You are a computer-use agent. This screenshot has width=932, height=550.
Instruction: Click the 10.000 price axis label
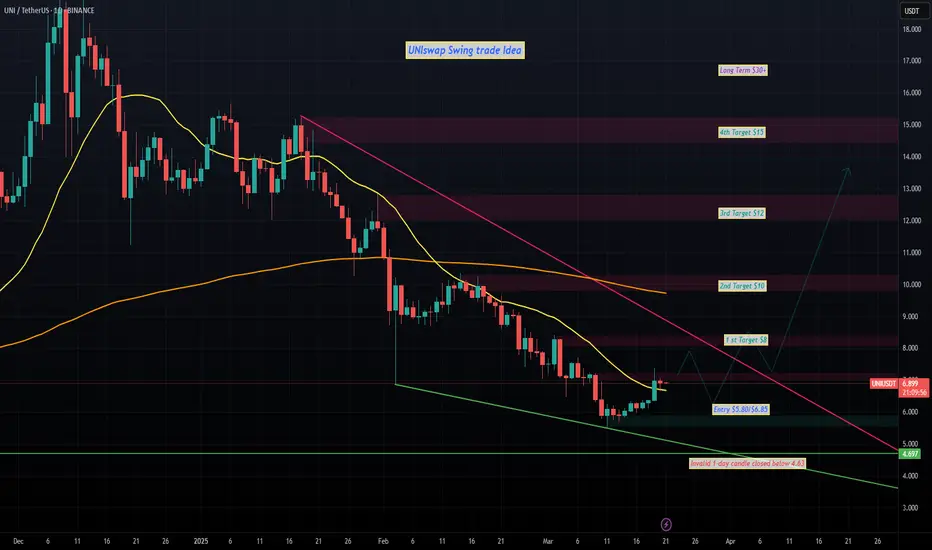tap(911, 284)
